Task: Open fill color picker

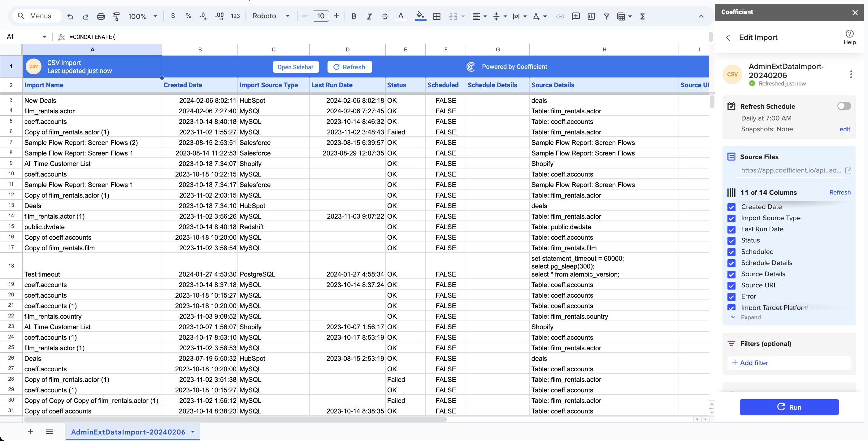Action: [420, 16]
